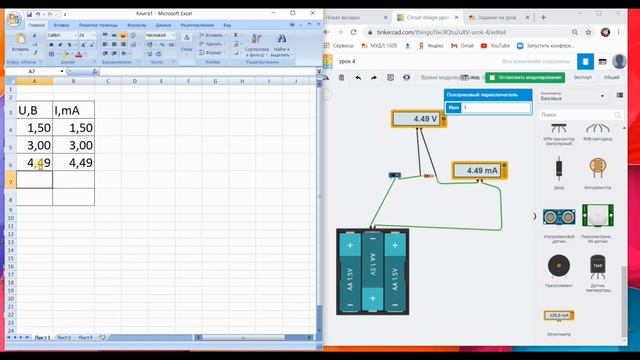This screenshot has height=360, width=640.
Task: Toggle wrap text button in alignment group
Action: click(133, 36)
